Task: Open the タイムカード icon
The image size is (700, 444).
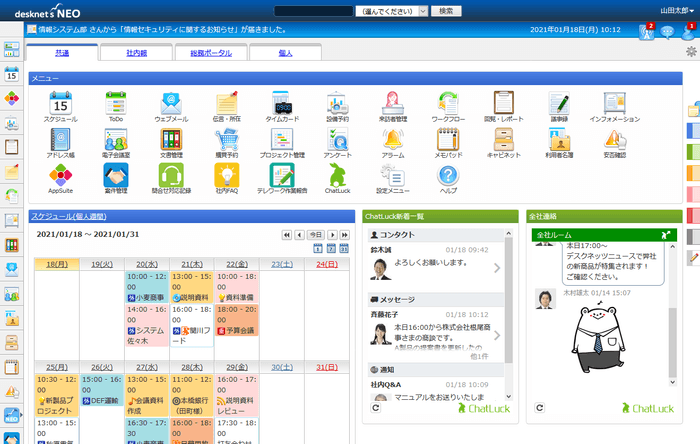Action: (281, 103)
